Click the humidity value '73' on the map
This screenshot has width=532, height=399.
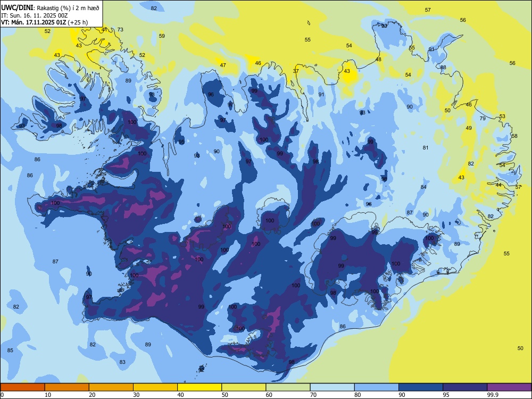pos(120,29)
